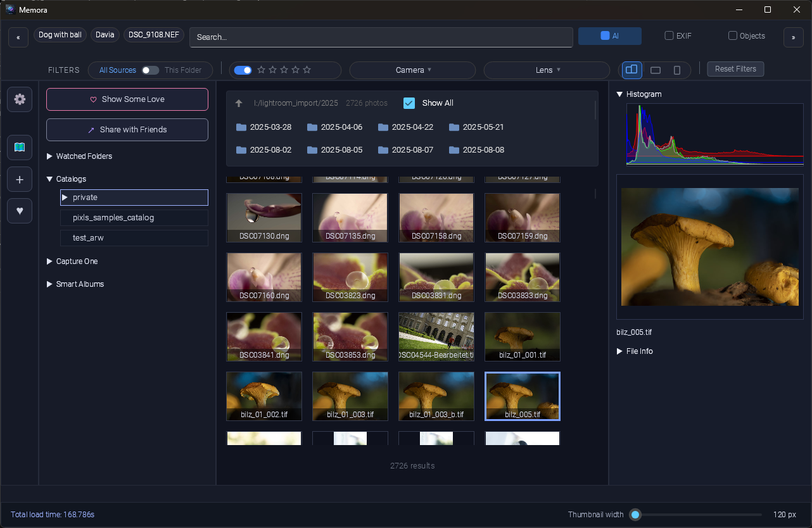This screenshot has height=528, width=812.
Task: Enable the EXIF checkbox
Action: pyautogui.click(x=668, y=36)
